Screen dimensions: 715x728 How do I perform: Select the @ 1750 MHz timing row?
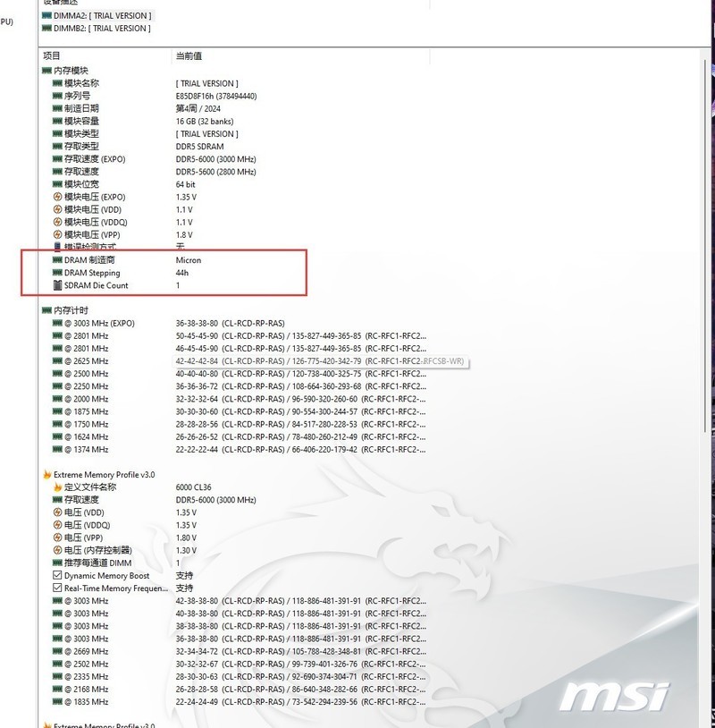(239, 424)
